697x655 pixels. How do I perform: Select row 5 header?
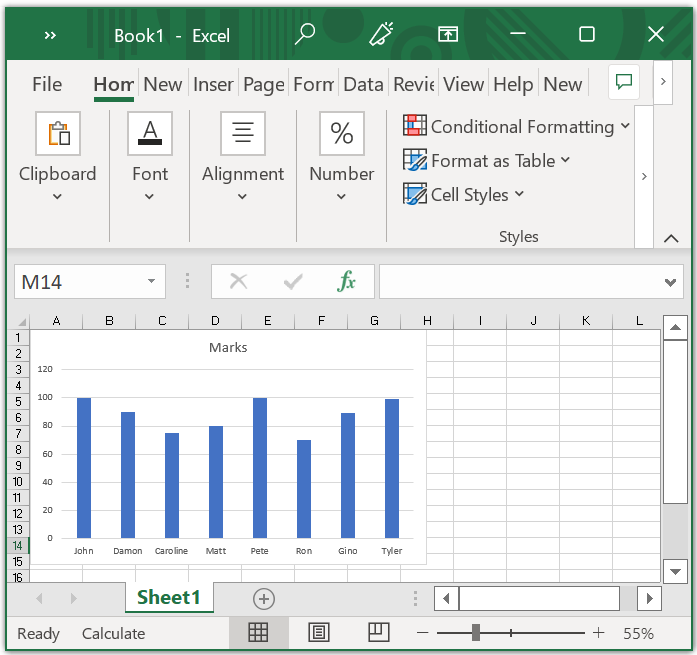(x=18, y=401)
